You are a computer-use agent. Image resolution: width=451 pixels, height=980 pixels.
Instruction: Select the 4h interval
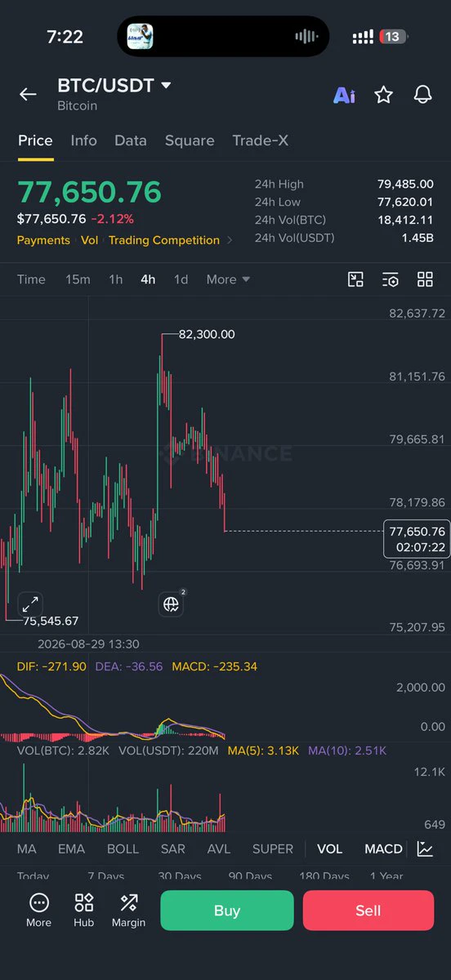[x=148, y=279]
